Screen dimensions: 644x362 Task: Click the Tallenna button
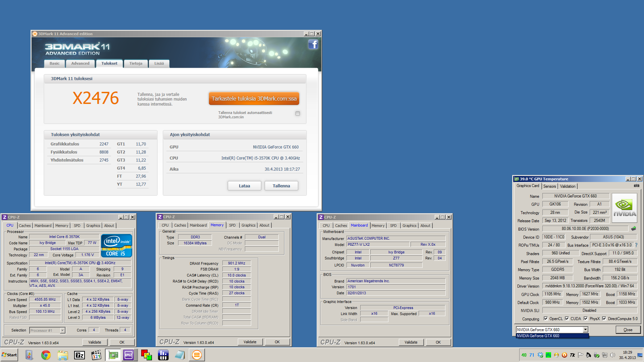pos(281,186)
